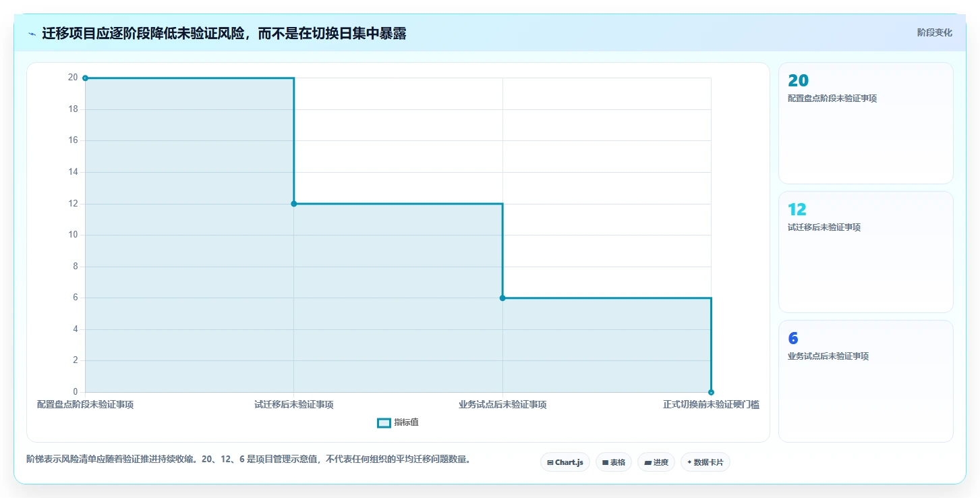Click y-axis tick label 14
980x498 pixels.
(x=73, y=172)
